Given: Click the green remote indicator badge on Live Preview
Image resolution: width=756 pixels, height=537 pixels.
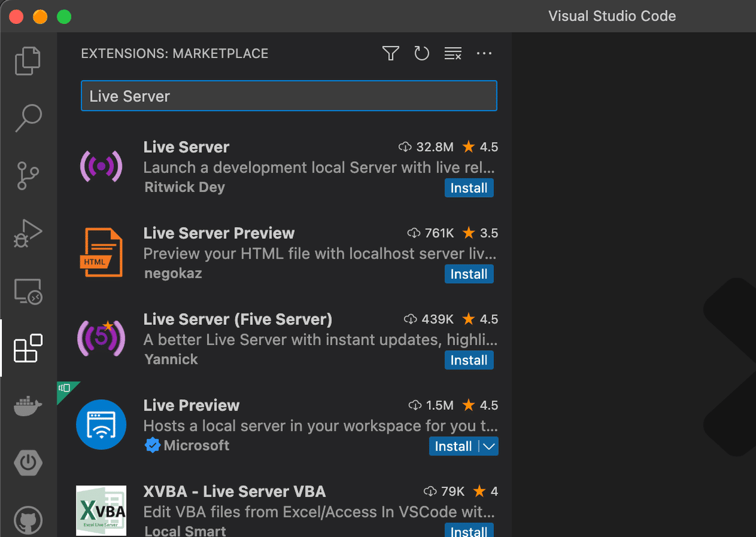Looking at the screenshot, I should 66,390.
